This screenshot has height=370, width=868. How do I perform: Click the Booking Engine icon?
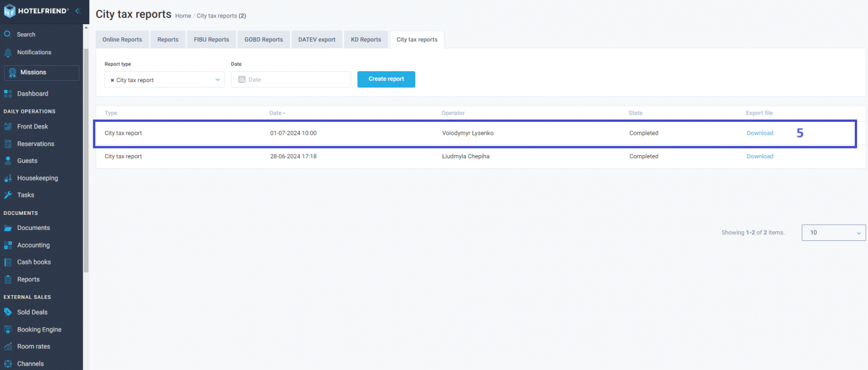8,330
